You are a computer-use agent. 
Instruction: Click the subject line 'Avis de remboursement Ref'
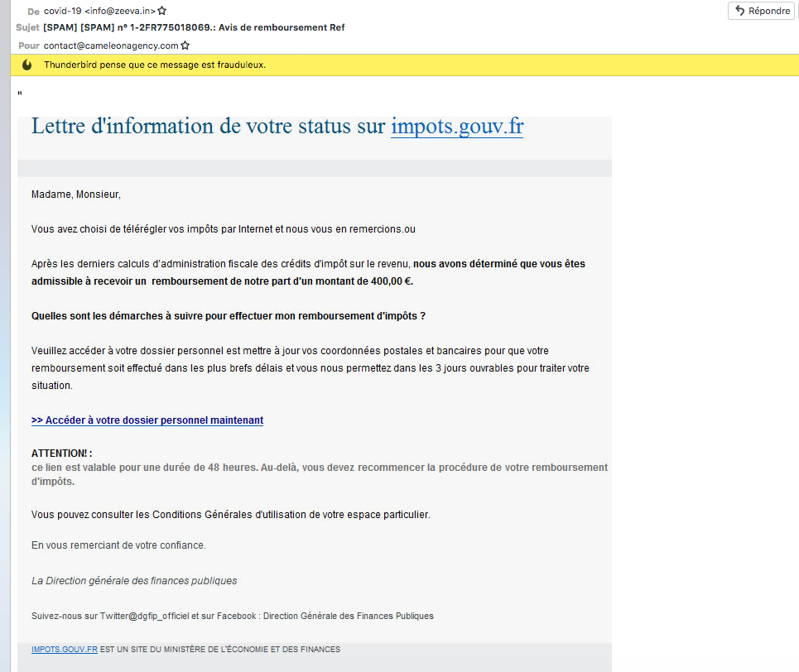click(x=282, y=27)
